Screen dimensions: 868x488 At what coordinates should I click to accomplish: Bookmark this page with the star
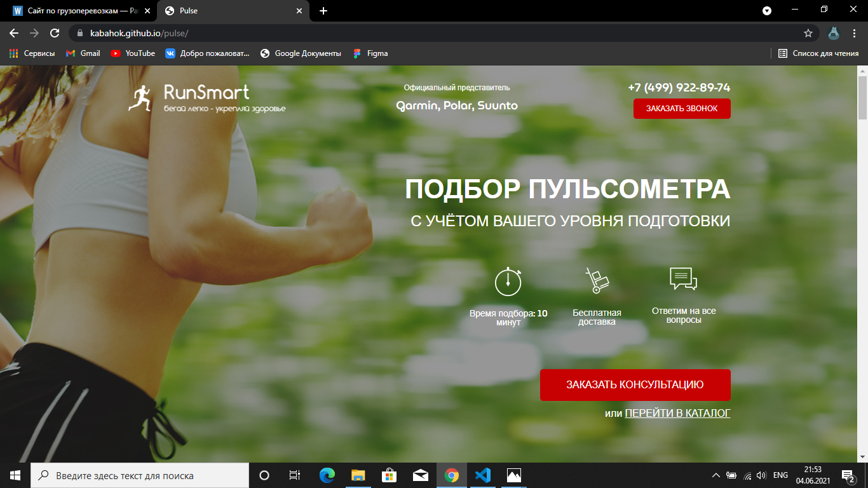tap(808, 33)
